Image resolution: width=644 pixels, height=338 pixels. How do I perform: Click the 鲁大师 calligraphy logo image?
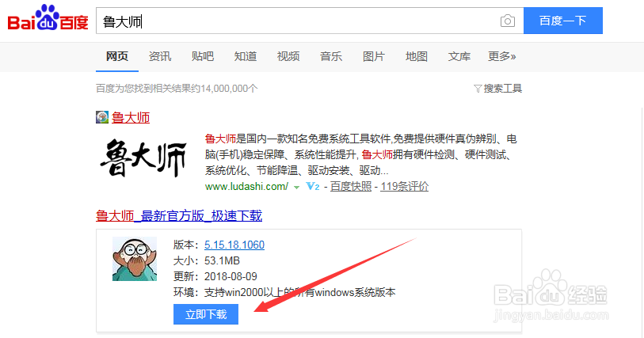click(x=143, y=158)
